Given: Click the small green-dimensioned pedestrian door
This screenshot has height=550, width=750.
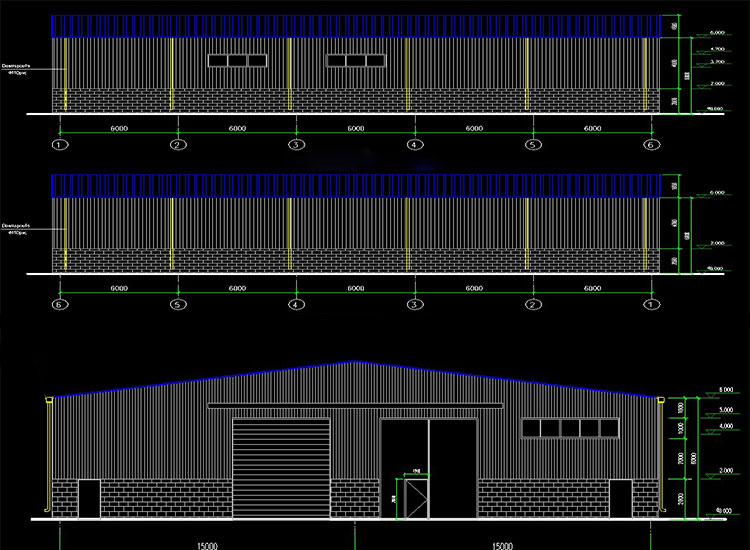Looking at the screenshot, I should pyautogui.click(x=413, y=496).
